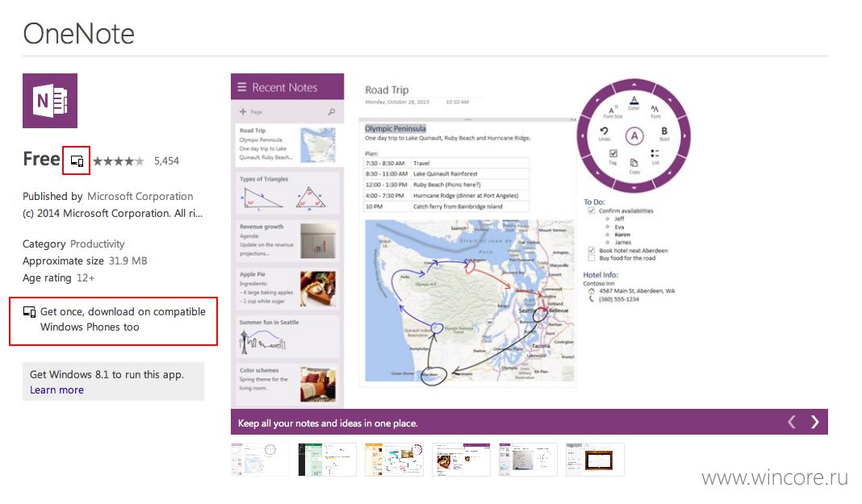Expand the upper-right arrow above Font
Screen dimensions: 862x504
pos(670,100)
